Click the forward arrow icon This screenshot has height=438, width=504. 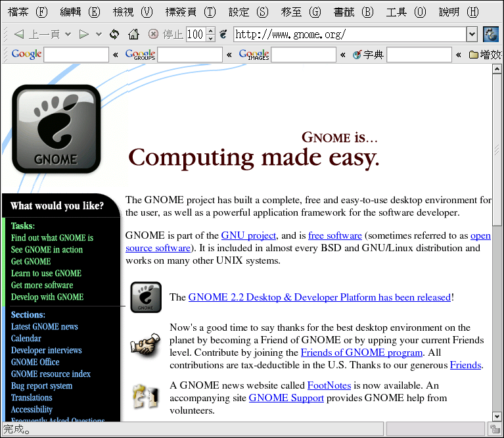83,34
